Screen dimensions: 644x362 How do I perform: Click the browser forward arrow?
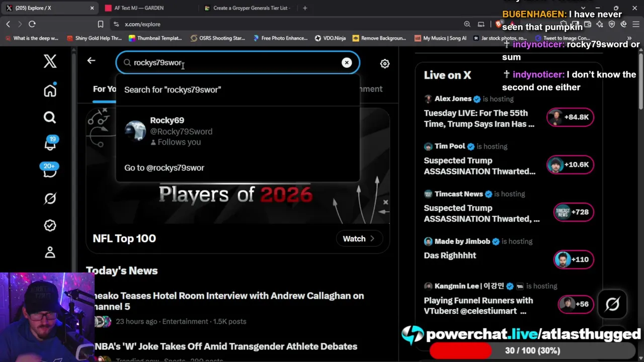(x=20, y=24)
